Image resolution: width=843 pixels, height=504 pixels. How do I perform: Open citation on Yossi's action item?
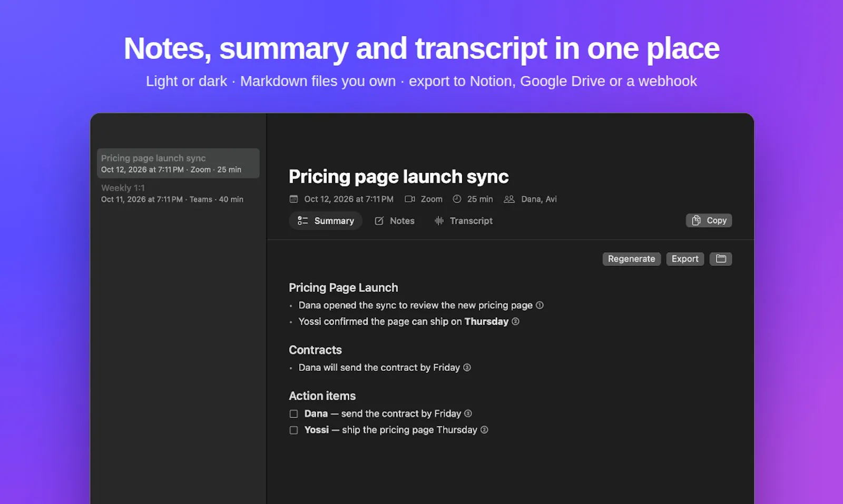484,430
